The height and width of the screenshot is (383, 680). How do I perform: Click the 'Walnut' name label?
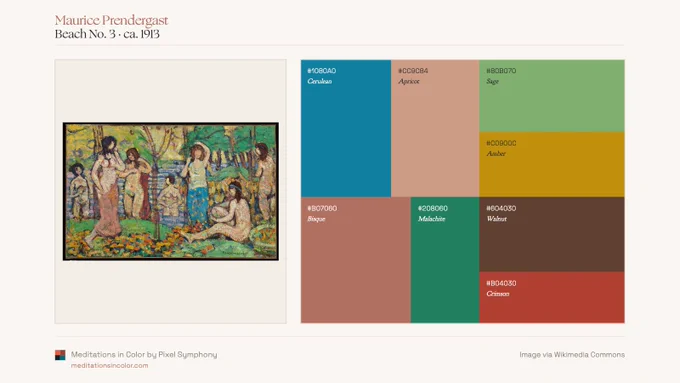[497, 219]
